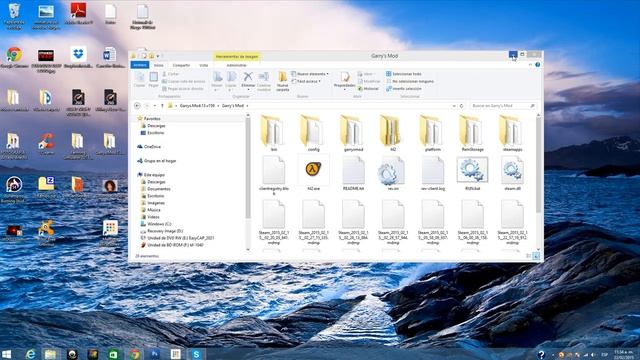This screenshot has width=640, height=360.
Task: Open Google Chrome desktop shortcut
Action: [x=14, y=58]
